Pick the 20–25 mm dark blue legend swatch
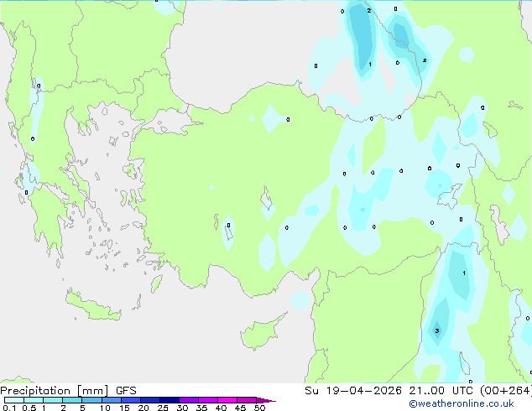The height and width of the screenshot is (411, 532). point(149,400)
